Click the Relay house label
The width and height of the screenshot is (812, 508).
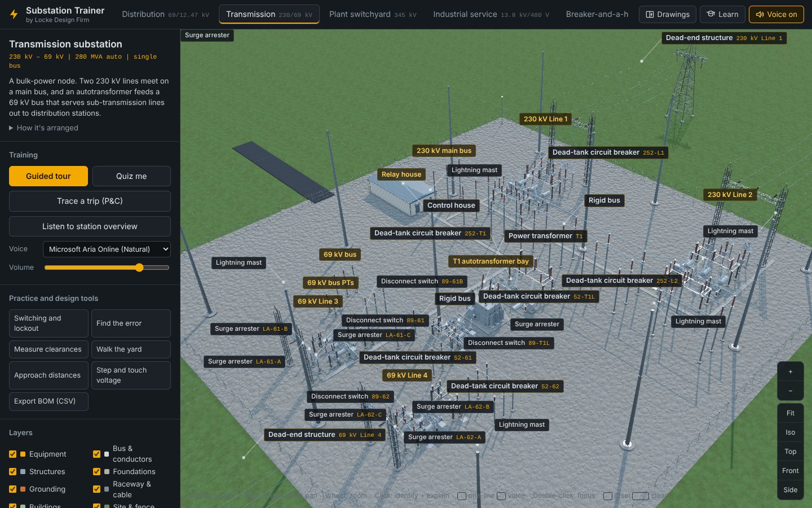(401, 174)
